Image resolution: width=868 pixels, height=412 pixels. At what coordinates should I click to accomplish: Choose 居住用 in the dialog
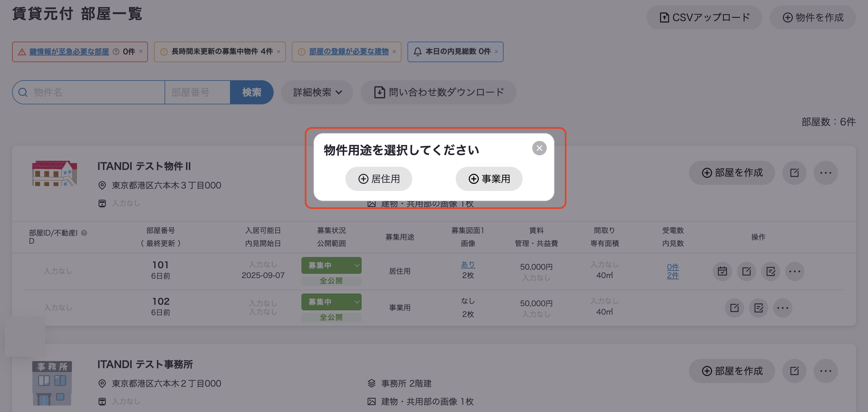click(379, 179)
